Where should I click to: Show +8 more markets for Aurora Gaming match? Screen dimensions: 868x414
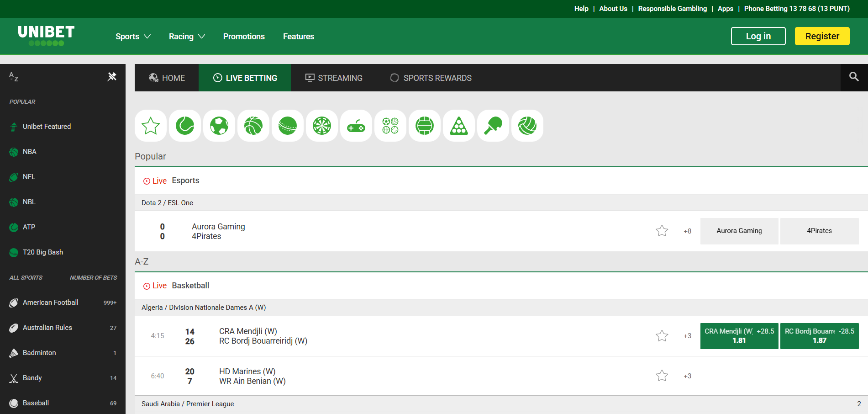click(688, 231)
